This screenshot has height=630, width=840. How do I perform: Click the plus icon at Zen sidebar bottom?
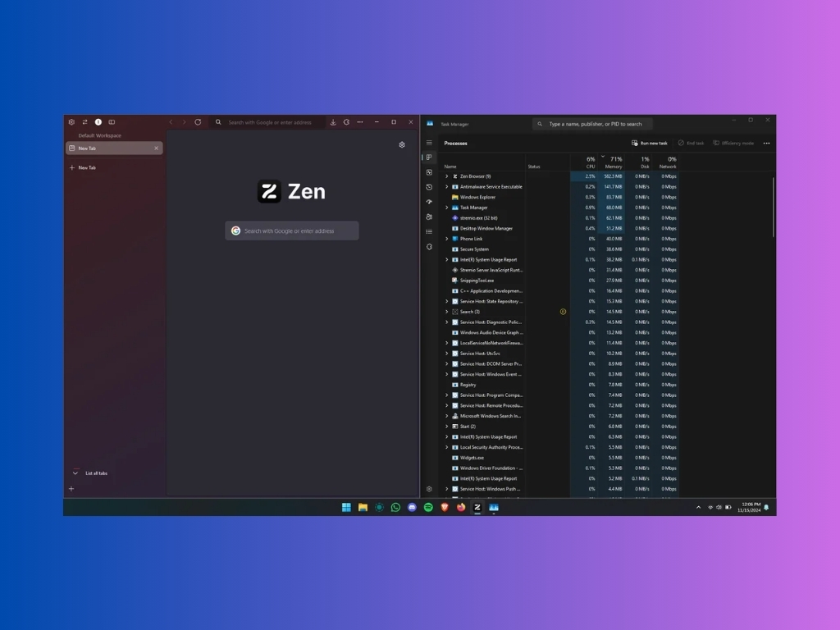(x=71, y=489)
